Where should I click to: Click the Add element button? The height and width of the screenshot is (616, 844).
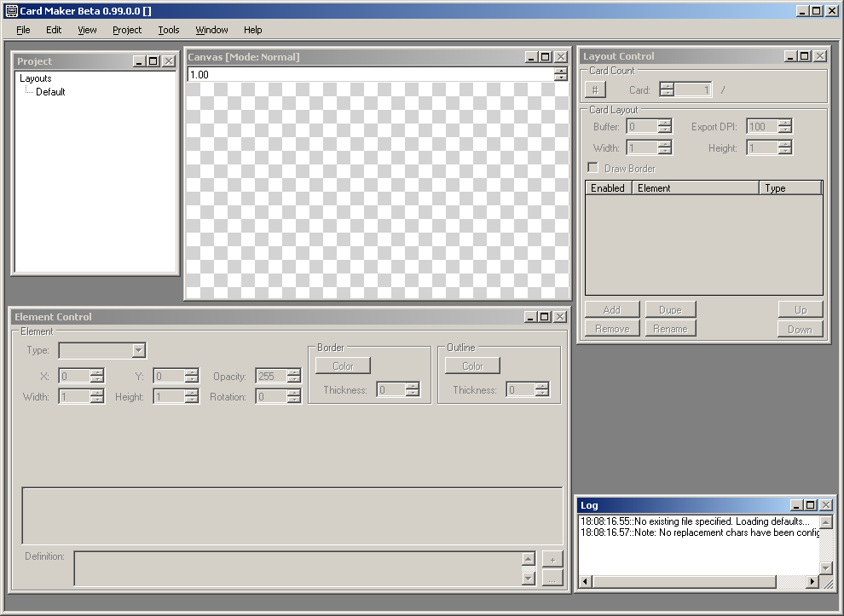[611, 309]
